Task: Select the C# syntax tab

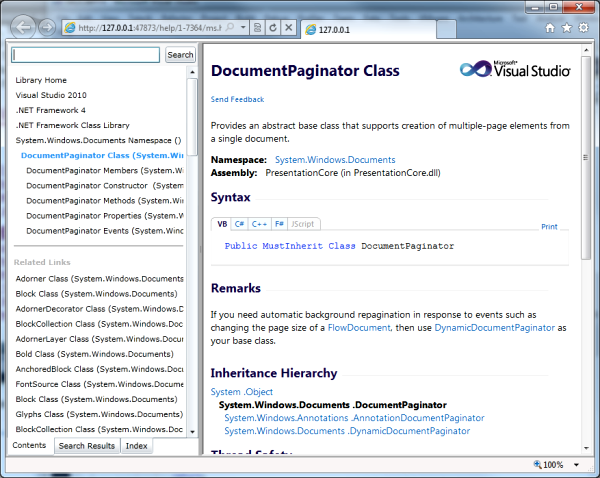Action: pyautogui.click(x=240, y=224)
